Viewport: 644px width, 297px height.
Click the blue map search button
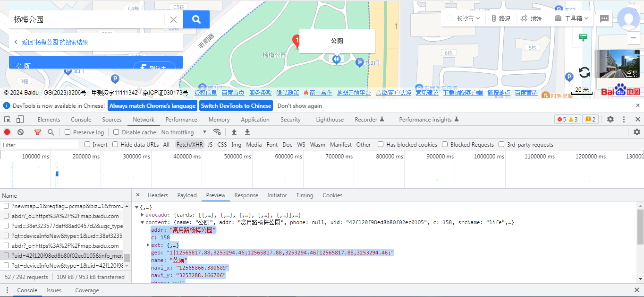tap(196, 19)
